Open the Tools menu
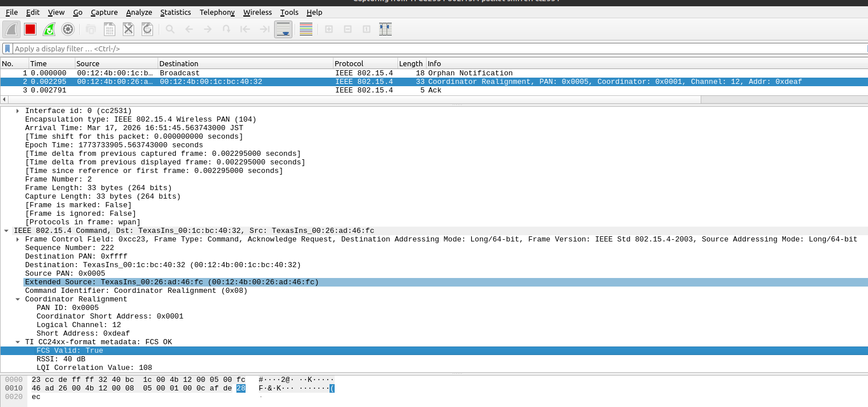 (x=290, y=12)
